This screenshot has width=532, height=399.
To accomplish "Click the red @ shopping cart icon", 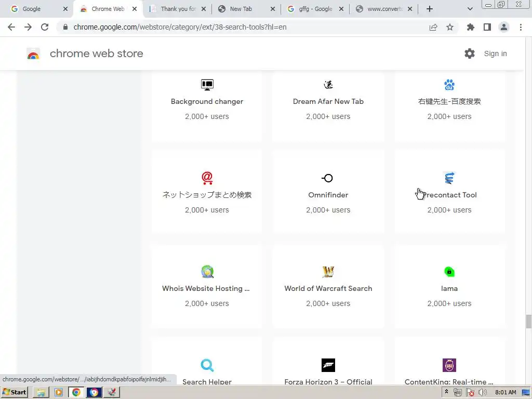I will pyautogui.click(x=207, y=178).
